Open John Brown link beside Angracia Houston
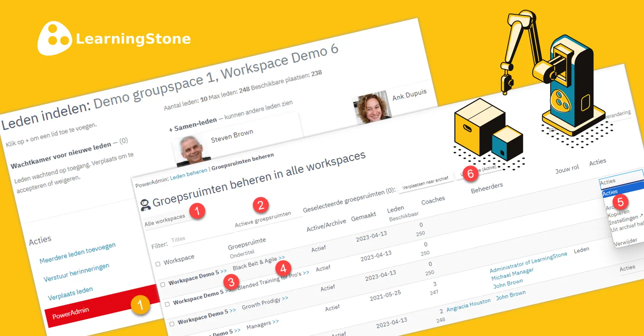This screenshot has width=644, height=336. pos(511,295)
